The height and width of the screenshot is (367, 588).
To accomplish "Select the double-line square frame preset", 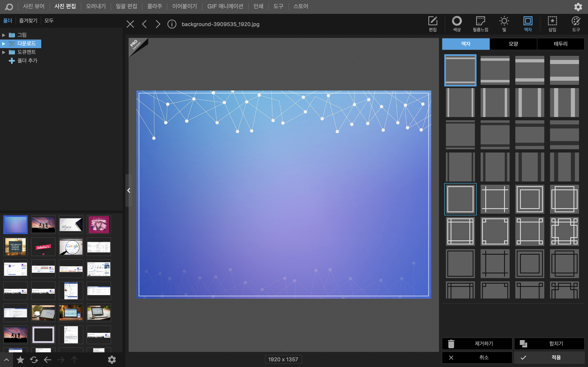I will point(530,199).
